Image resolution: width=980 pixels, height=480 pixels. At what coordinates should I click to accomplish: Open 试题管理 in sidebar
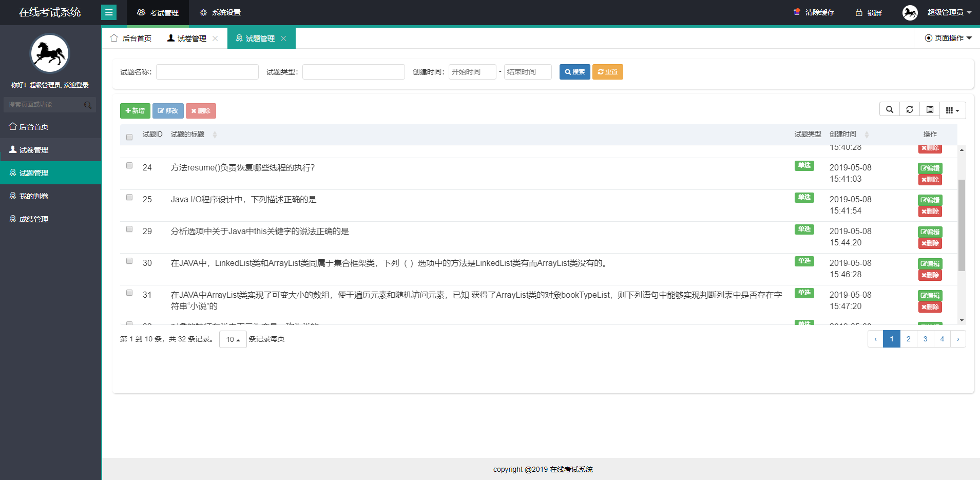(x=51, y=173)
